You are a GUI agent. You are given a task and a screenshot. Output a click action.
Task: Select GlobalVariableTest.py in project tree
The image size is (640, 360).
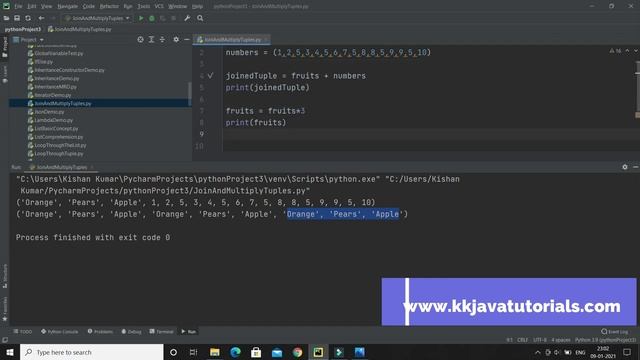56,53
